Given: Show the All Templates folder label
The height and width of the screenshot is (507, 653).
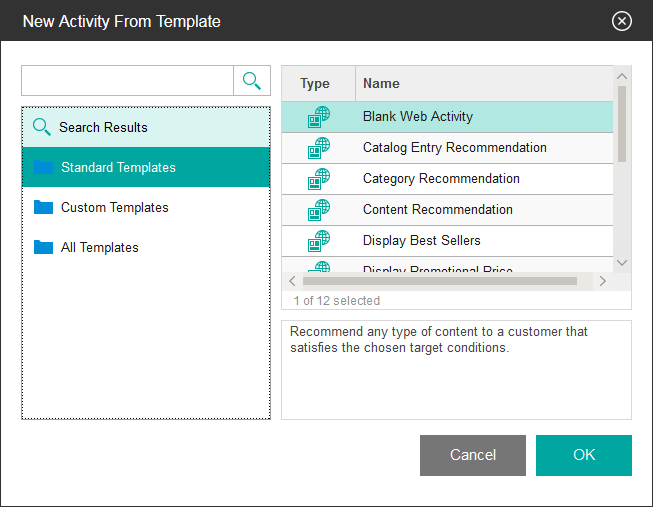Looking at the screenshot, I should click(x=99, y=247).
